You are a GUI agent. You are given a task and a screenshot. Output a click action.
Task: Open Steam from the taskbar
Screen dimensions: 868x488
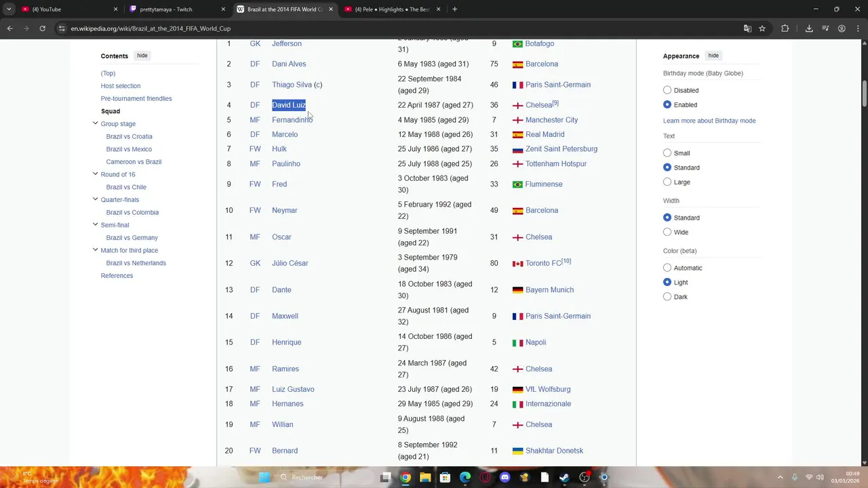(x=564, y=477)
